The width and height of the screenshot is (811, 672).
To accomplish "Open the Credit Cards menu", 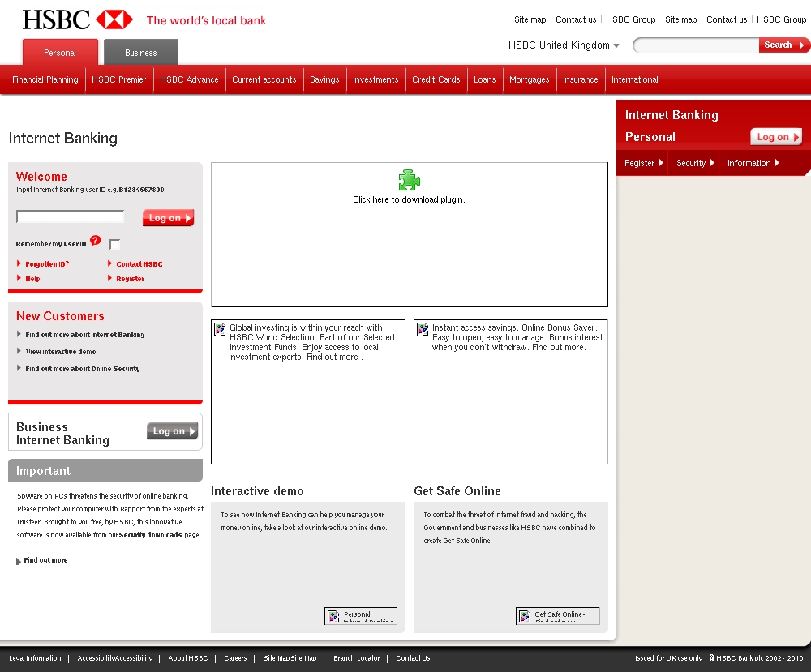I will click(436, 79).
